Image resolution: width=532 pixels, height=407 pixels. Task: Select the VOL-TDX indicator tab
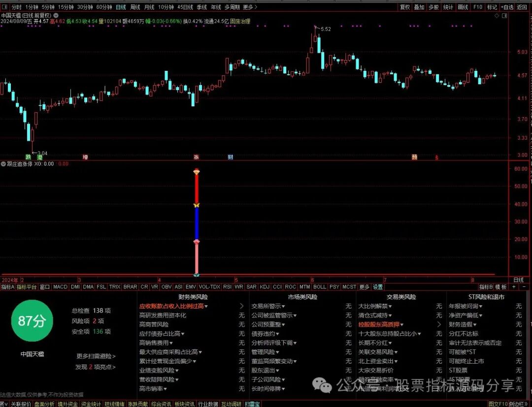pyautogui.click(x=209, y=287)
